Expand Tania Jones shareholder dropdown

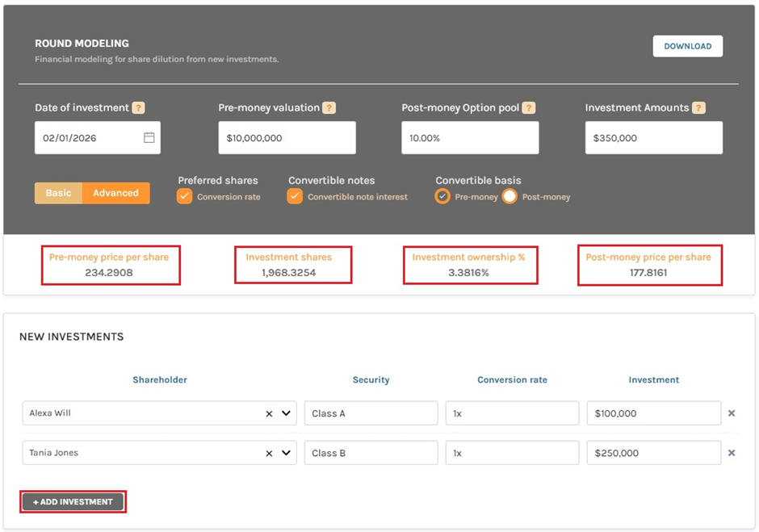[x=286, y=453]
